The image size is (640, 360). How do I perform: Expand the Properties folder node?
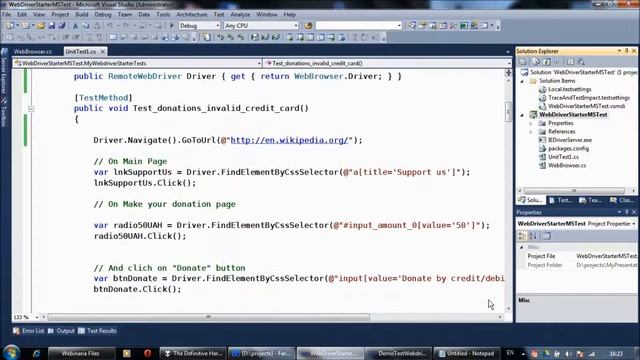coord(531,123)
